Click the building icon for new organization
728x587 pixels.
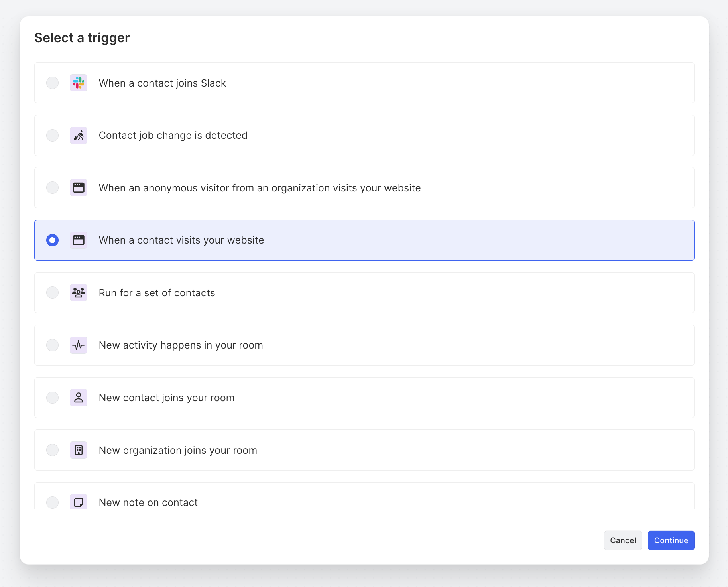pyautogui.click(x=79, y=450)
